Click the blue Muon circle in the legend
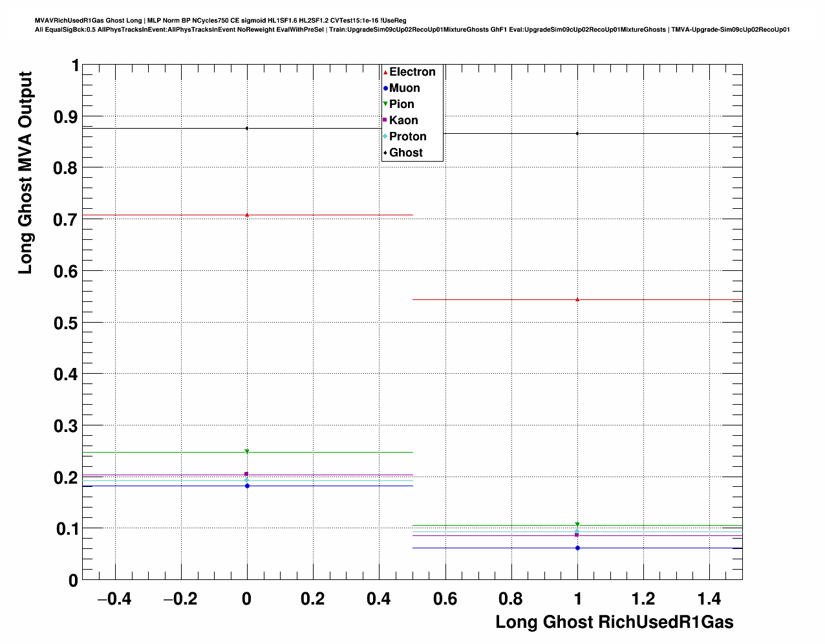 (386, 88)
